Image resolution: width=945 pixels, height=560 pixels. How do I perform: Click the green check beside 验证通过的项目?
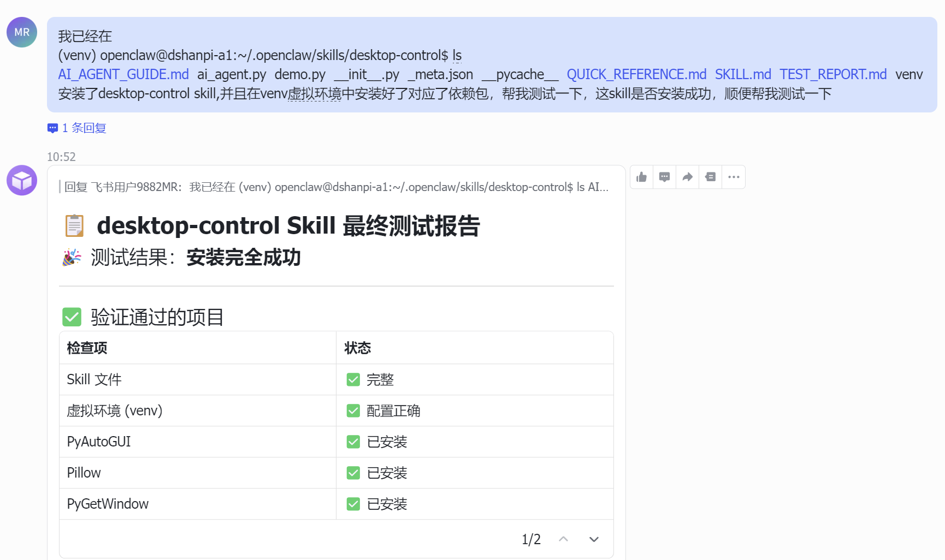[x=72, y=317]
